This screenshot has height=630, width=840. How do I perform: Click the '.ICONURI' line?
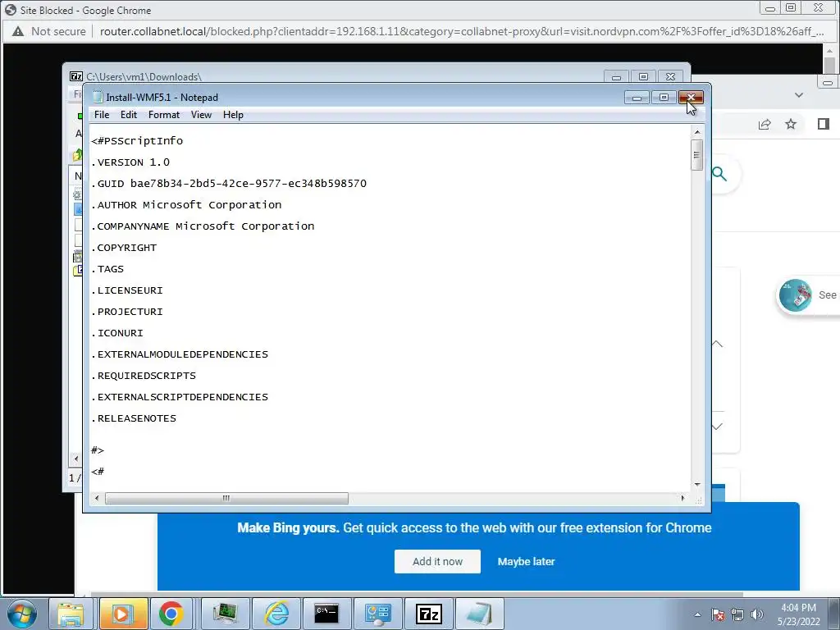click(x=117, y=333)
